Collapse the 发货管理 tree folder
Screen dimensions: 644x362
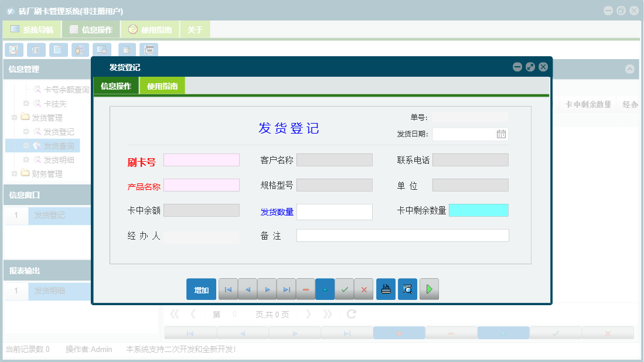[x=14, y=117]
